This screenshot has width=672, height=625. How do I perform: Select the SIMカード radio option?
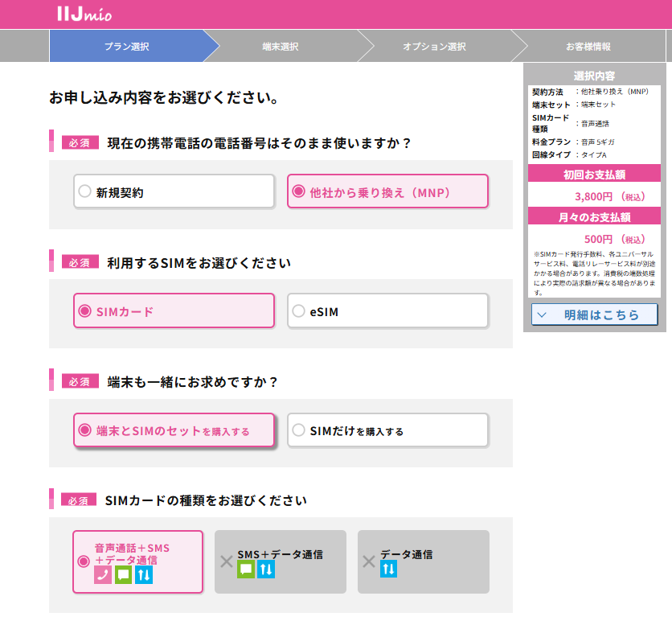click(x=174, y=310)
